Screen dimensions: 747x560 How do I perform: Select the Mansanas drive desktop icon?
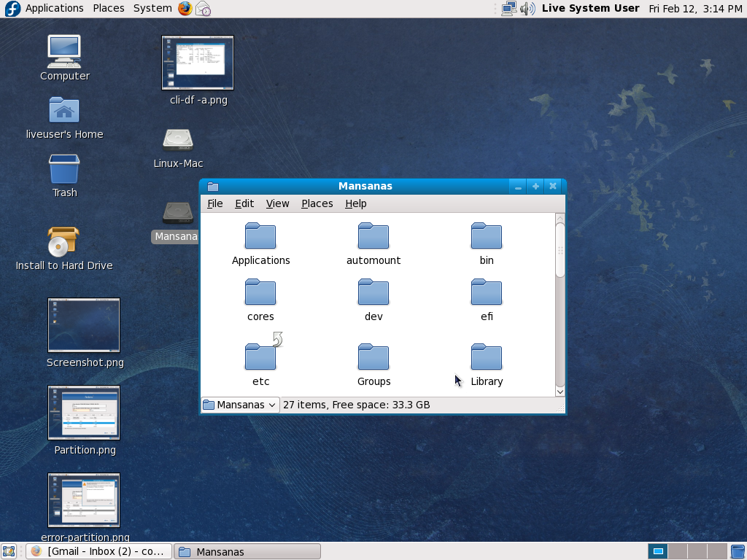(178, 213)
